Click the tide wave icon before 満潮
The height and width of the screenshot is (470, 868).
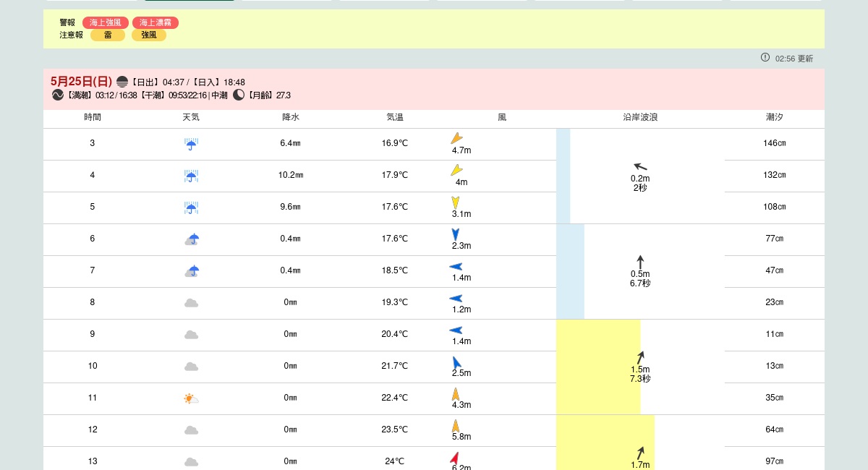(58, 95)
